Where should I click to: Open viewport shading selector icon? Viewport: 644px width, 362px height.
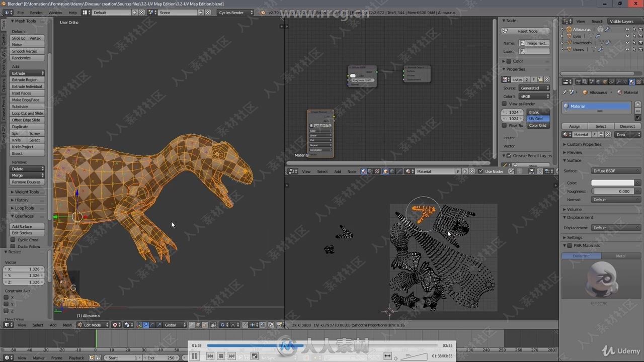coord(116,325)
